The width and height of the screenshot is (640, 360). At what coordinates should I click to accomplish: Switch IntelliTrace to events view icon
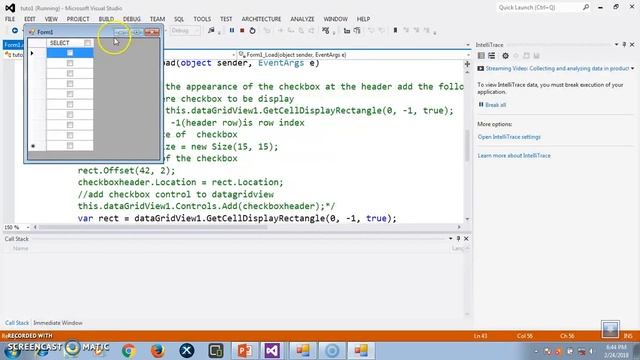click(x=481, y=56)
